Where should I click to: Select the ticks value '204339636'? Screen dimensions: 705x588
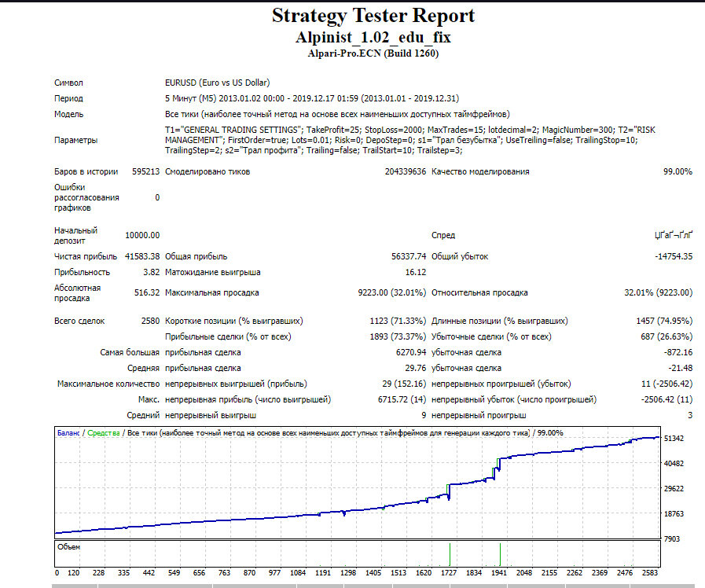(405, 171)
